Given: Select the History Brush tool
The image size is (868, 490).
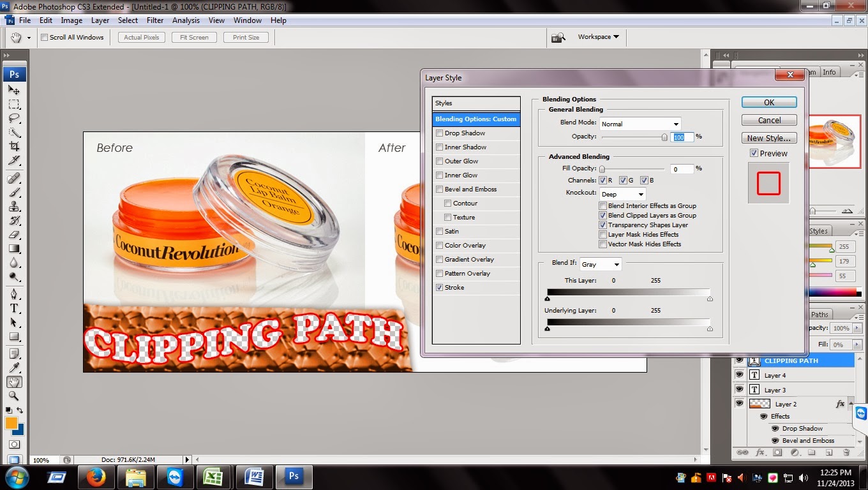Looking at the screenshot, I should pyautogui.click(x=14, y=220).
